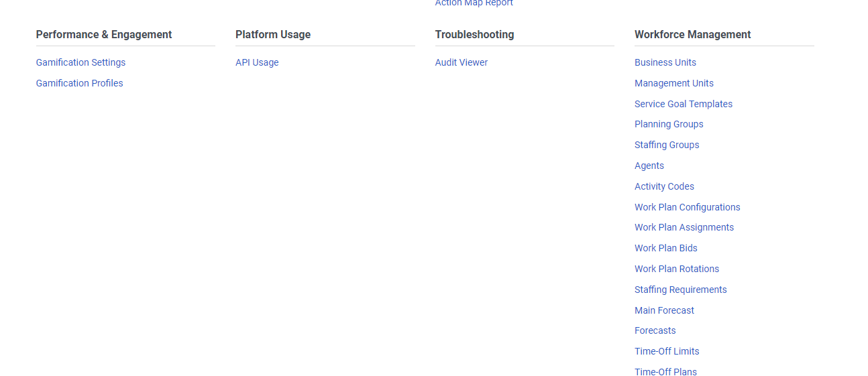Click Business Units link

pyautogui.click(x=665, y=62)
